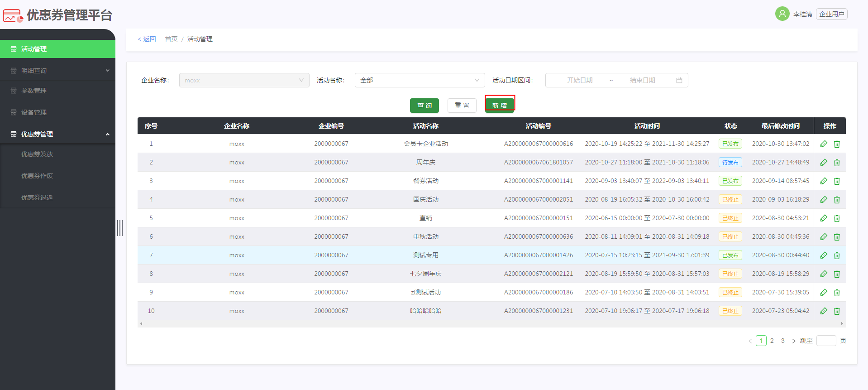Image resolution: width=868 pixels, height=390 pixels.
Task: Delete the 测试专用 row
Action: tap(837, 255)
